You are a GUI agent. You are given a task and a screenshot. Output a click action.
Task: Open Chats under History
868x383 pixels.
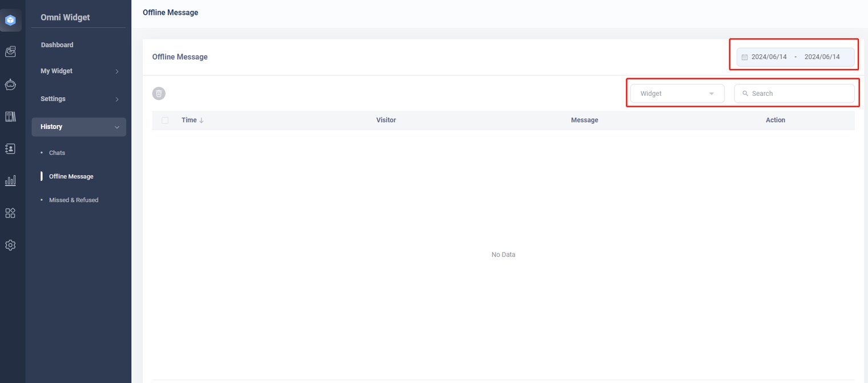(x=57, y=153)
